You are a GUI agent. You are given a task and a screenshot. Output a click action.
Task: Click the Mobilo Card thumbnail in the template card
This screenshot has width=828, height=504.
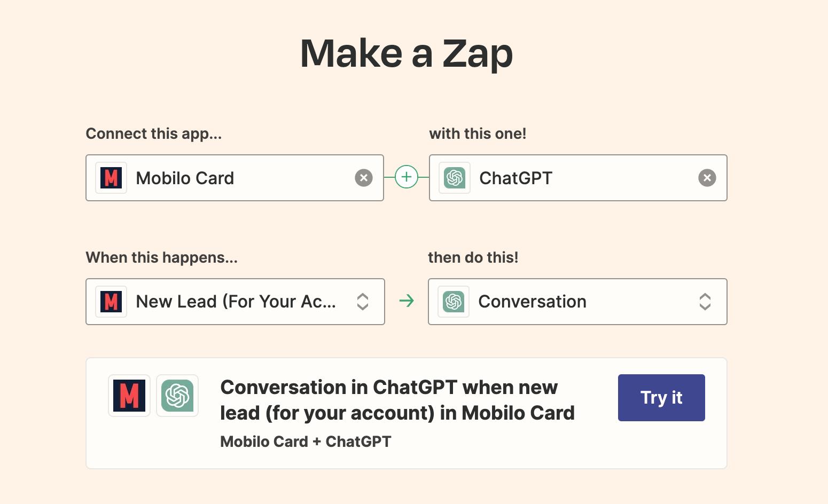coord(129,396)
